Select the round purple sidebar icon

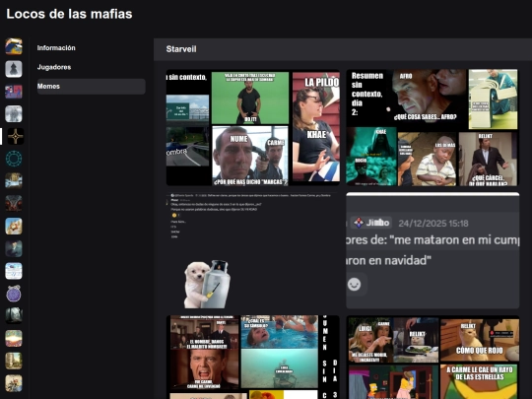coord(14,294)
